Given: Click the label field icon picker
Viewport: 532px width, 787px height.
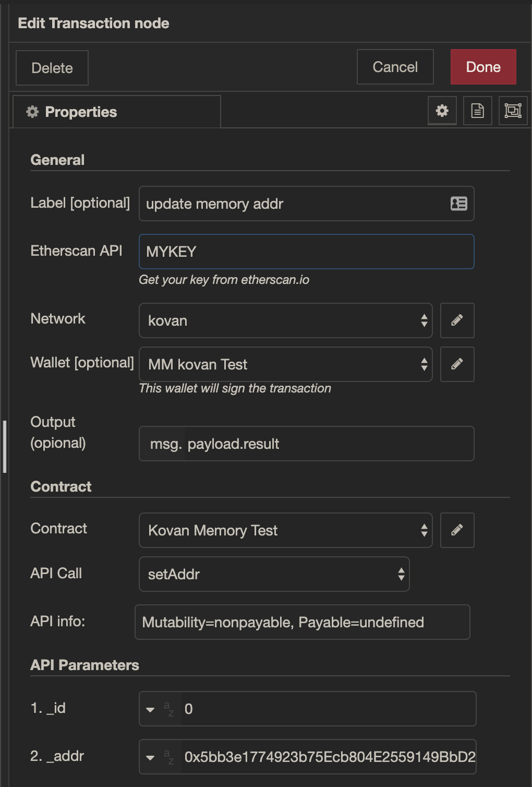Looking at the screenshot, I should 458,204.
